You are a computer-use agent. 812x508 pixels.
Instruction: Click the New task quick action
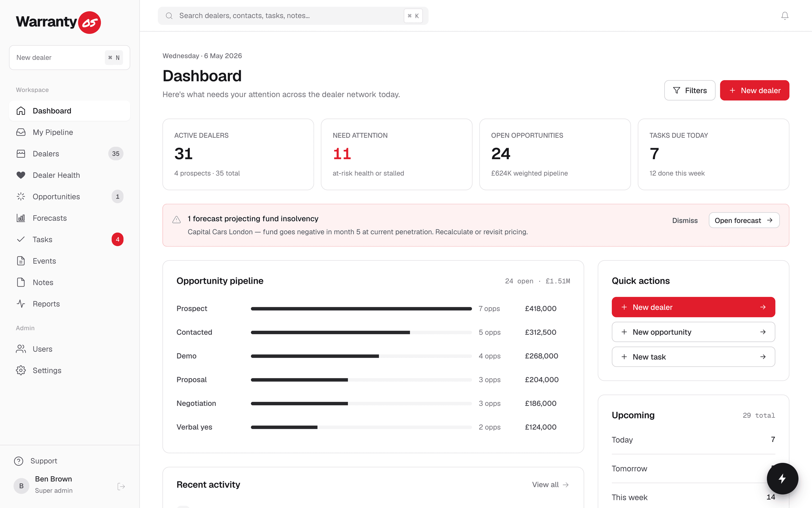(x=693, y=357)
